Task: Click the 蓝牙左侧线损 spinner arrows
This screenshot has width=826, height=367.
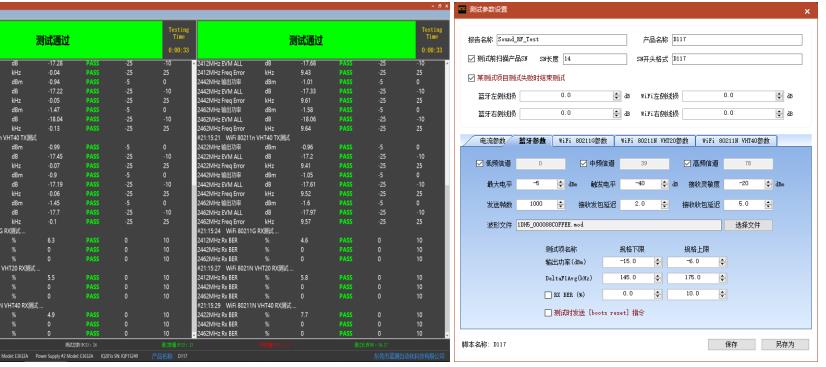Action: point(617,96)
